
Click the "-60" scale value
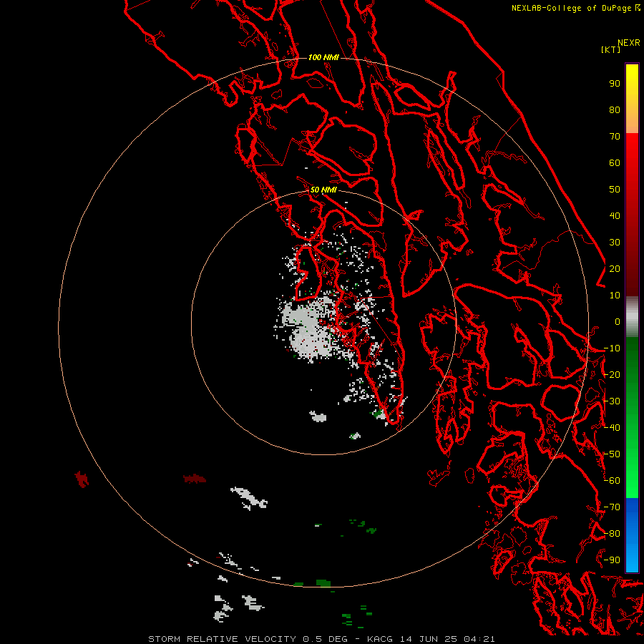[612, 481]
